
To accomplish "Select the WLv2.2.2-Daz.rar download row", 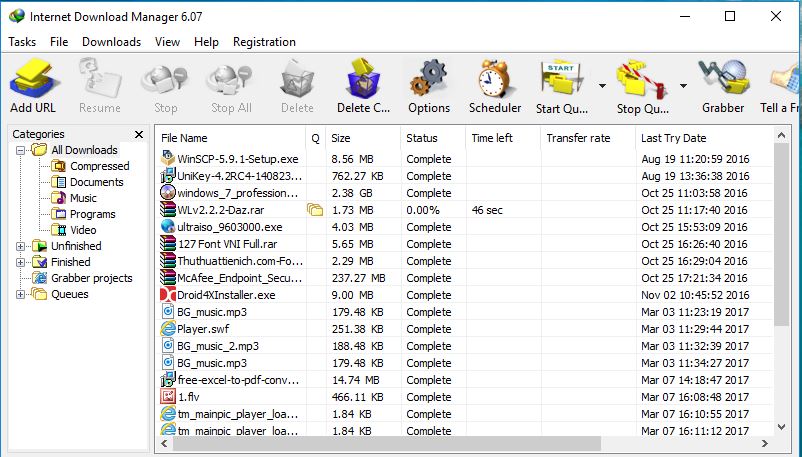I will [230, 210].
